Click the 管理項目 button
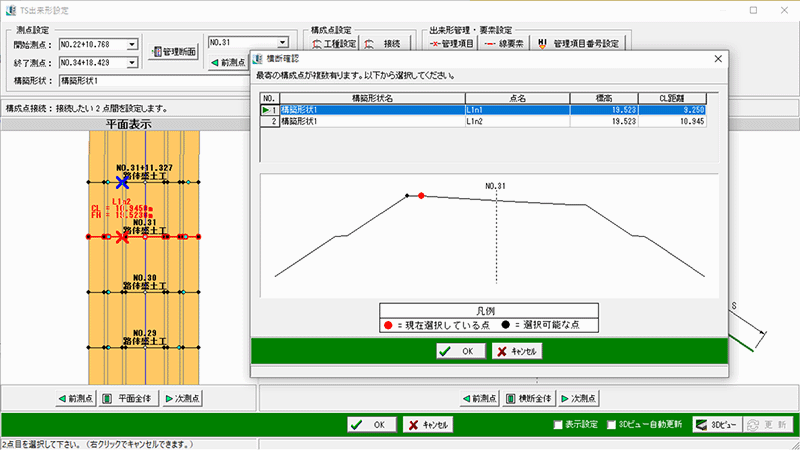 449,44
